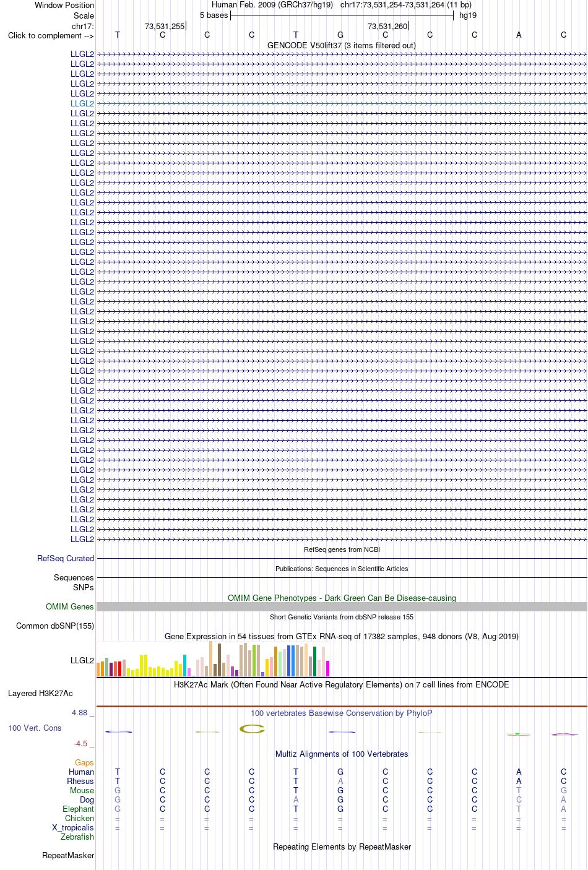Click the 'Dog' alignment row label
The image size is (588, 870).
coord(87,799)
